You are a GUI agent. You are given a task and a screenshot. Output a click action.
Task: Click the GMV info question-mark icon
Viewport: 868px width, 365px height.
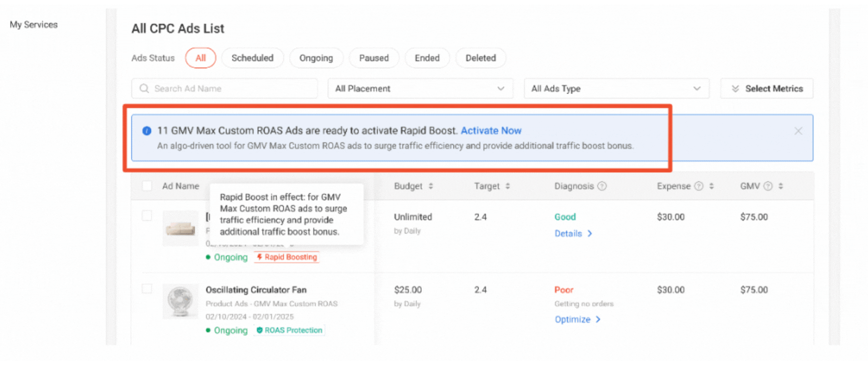tap(768, 186)
